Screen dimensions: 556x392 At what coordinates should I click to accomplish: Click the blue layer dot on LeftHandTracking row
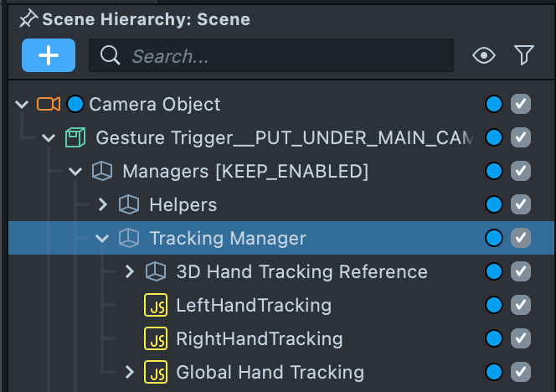[494, 306]
